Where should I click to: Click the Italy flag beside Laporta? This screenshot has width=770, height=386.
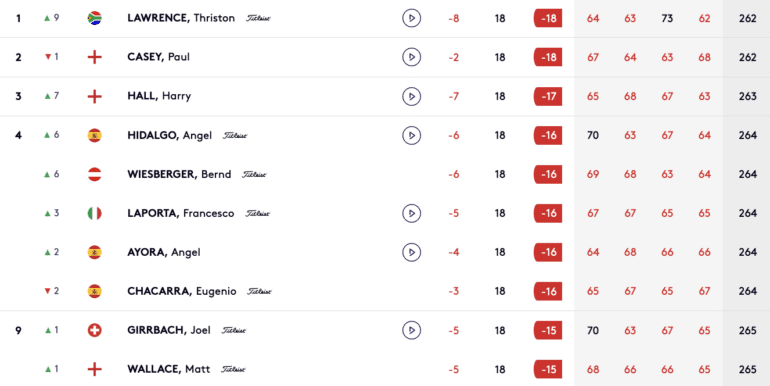tap(94, 213)
